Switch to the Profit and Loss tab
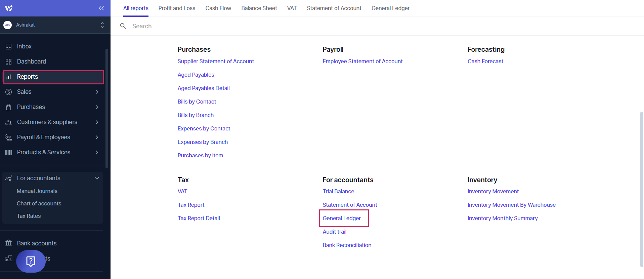Viewport: 644px width, 279px height. pos(177,8)
